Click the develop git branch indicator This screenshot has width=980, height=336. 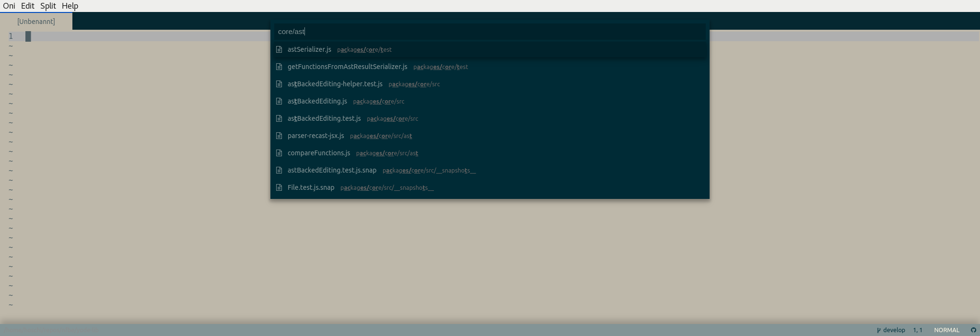[x=891, y=330]
